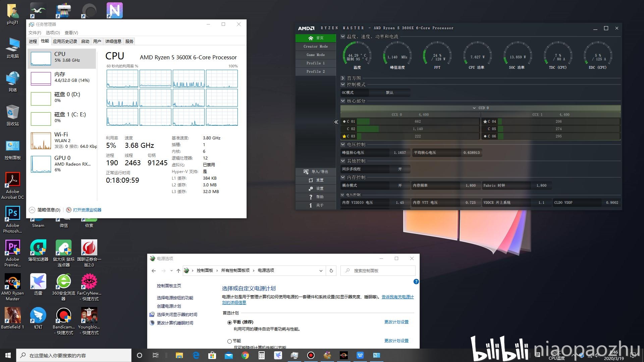Open File menu in Task Manager
644x362 pixels.
[x=35, y=33]
